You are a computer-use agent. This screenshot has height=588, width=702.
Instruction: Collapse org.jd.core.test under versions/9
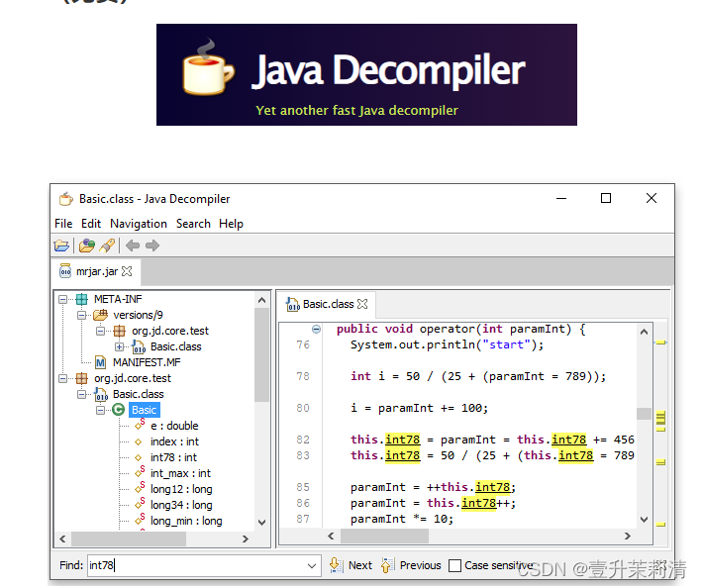pyautogui.click(x=100, y=332)
